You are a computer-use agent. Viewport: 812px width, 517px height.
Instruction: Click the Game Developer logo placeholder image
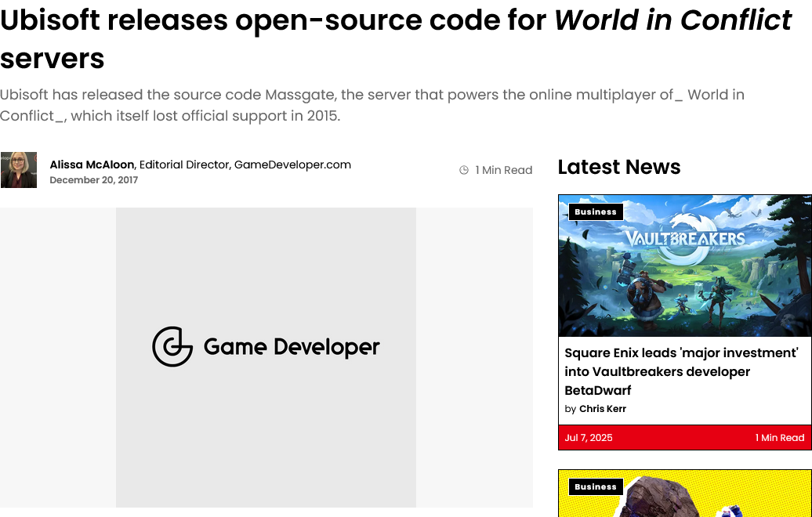tap(266, 358)
